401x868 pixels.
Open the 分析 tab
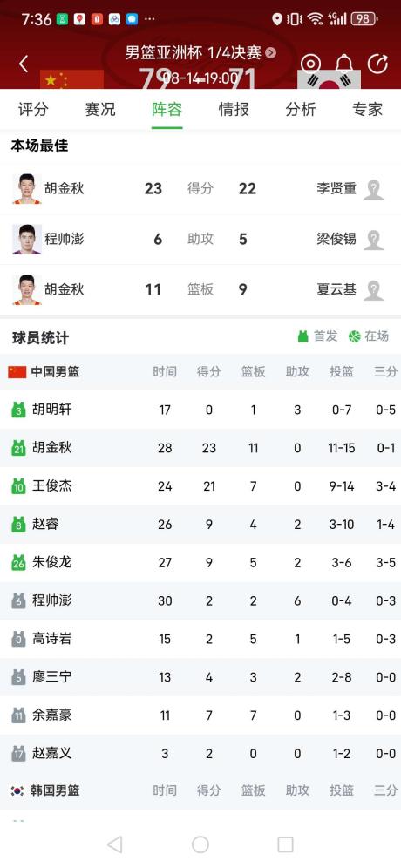tap(301, 109)
